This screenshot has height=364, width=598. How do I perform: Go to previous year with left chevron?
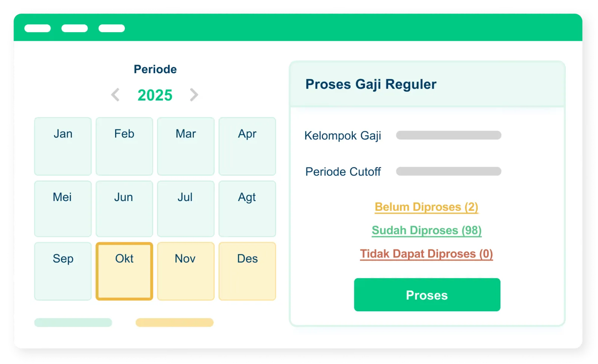pos(115,95)
